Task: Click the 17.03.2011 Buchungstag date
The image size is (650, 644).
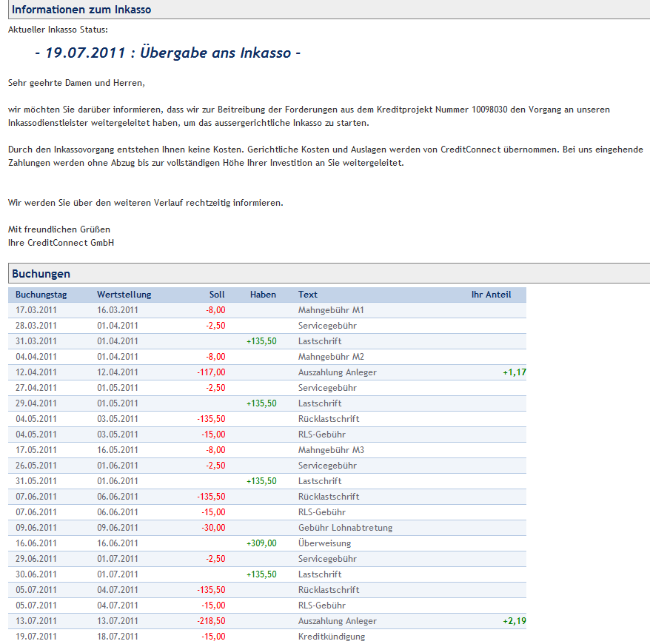Action: click(36, 310)
